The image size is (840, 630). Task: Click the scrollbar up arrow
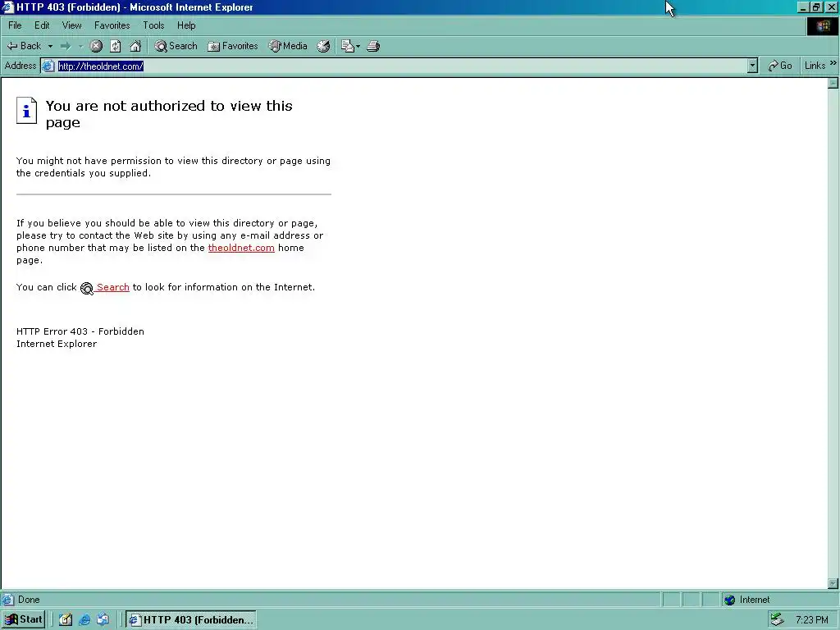(833, 83)
